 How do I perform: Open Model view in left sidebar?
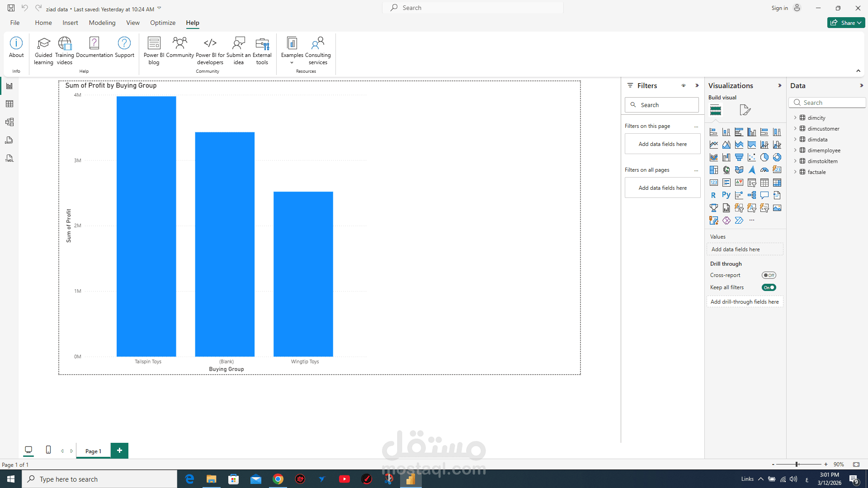coord(9,122)
